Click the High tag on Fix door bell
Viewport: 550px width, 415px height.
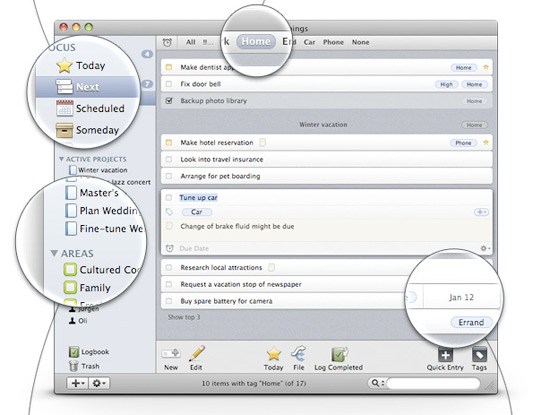(x=446, y=84)
